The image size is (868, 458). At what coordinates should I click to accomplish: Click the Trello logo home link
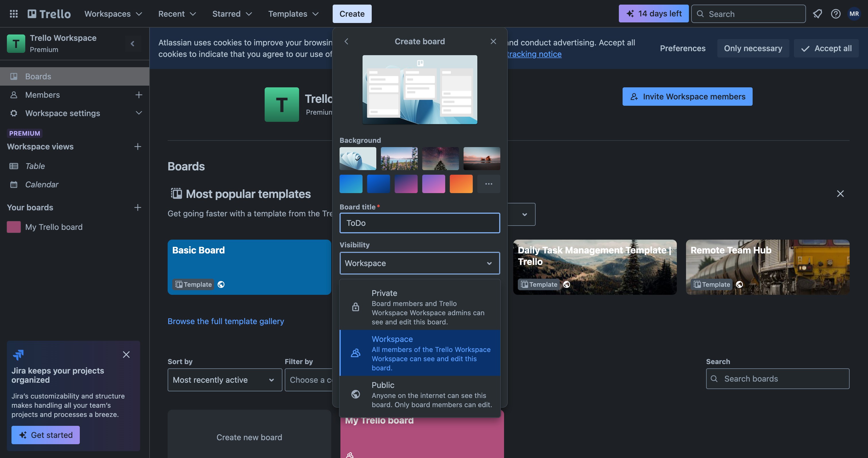click(x=49, y=14)
